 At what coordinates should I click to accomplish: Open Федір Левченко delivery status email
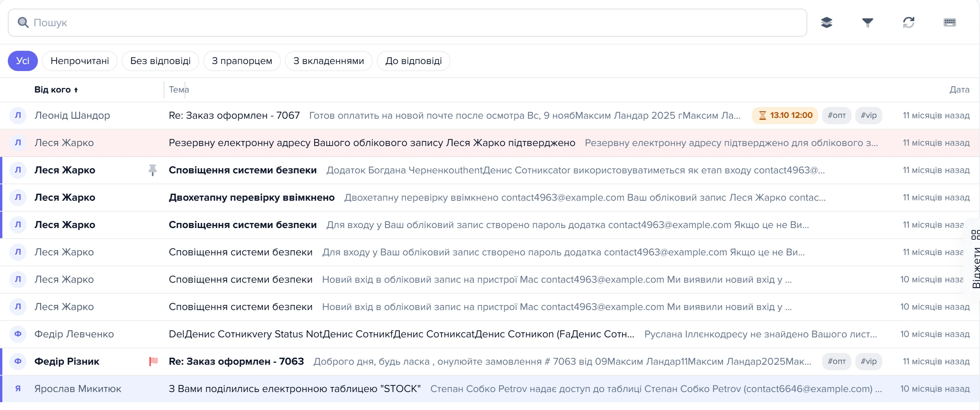pos(490,334)
